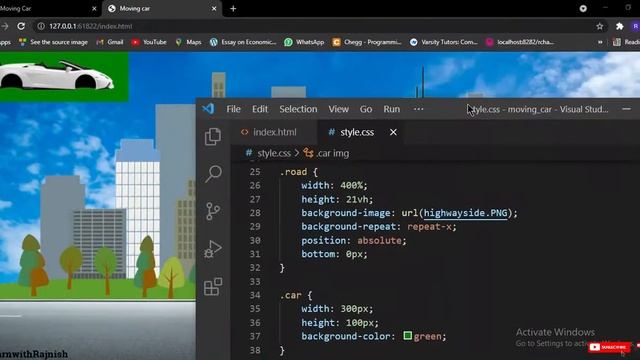This screenshot has width=640, height=360.
Task: Close the active Moving car tab
Action: (x=214, y=9)
